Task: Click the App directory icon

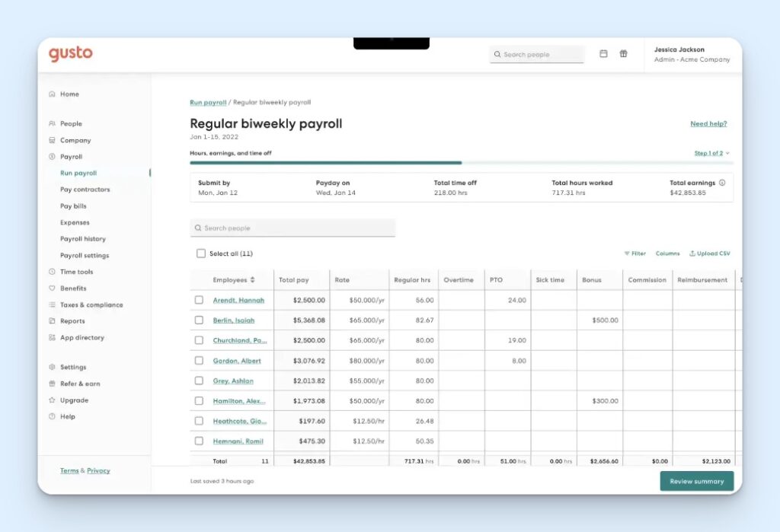Action: 53,338
